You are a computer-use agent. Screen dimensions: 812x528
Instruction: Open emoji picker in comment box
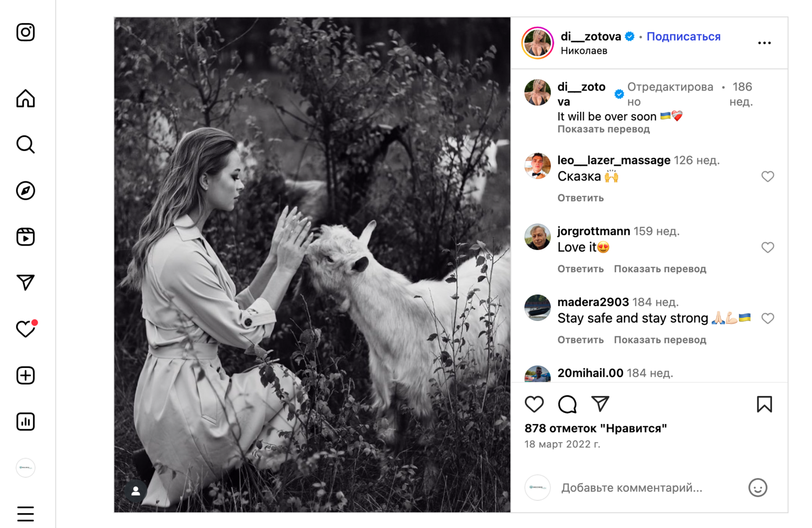(757, 487)
